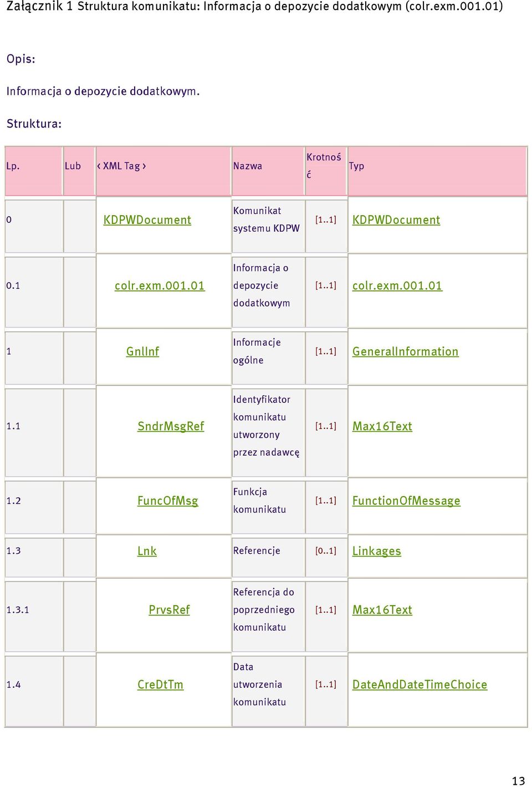Open the DateAndDateTimeChoice type link

420,684
